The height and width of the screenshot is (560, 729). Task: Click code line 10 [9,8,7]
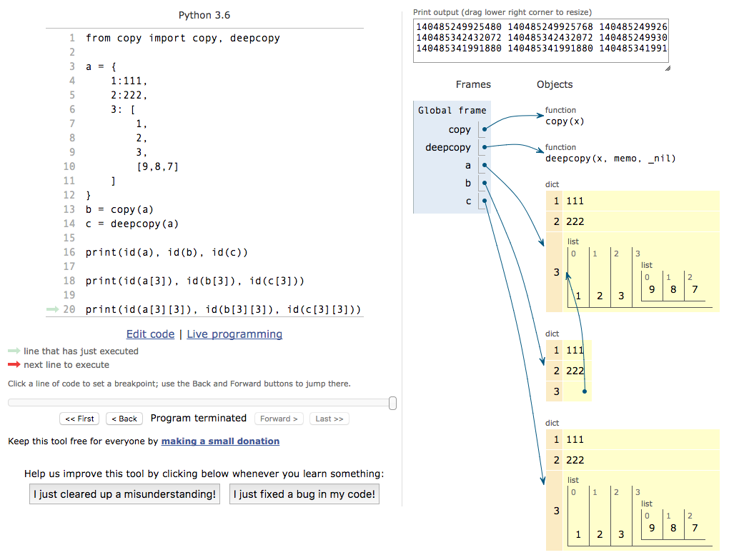click(158, 166)
